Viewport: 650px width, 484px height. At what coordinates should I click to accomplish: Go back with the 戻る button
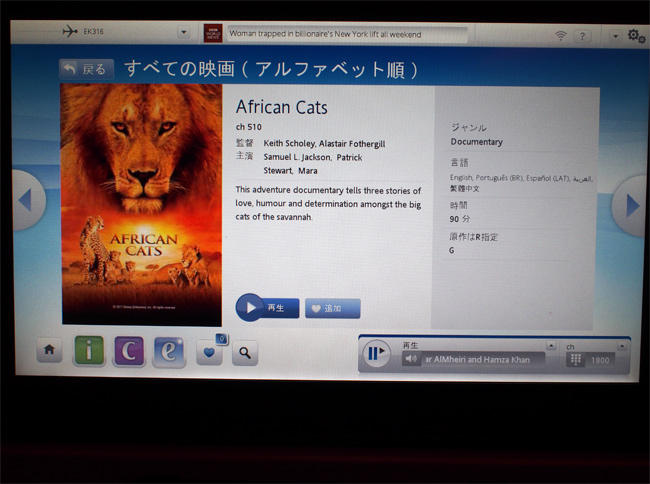point(87,69)
